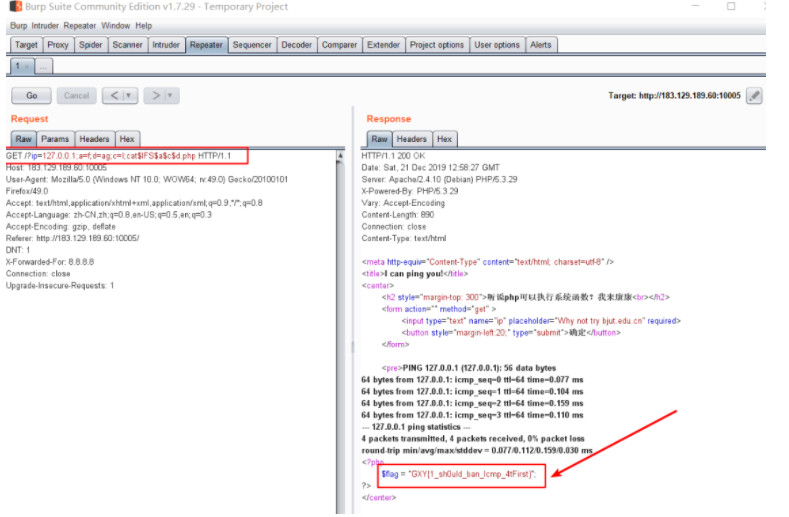This screenshot has width=789, height=517.
Task: Switch to the Decoder tab
Action: [x=296, y=45]
